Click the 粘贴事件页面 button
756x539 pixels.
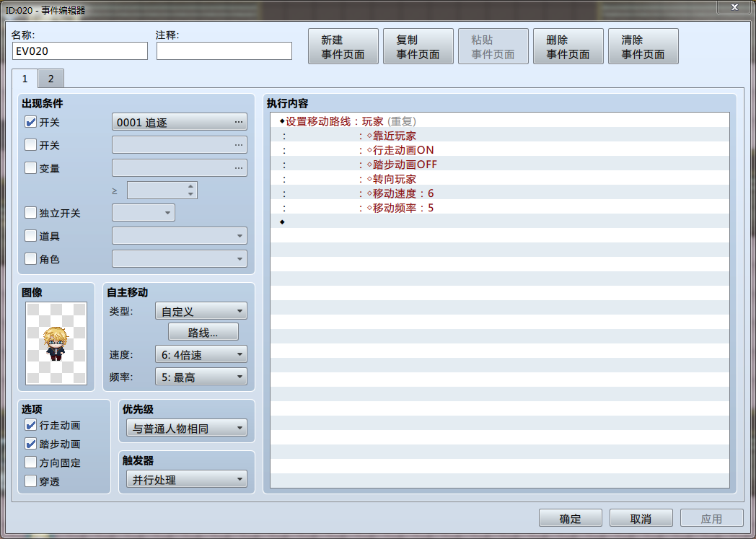pyautogui.click(x=493, y=46)
